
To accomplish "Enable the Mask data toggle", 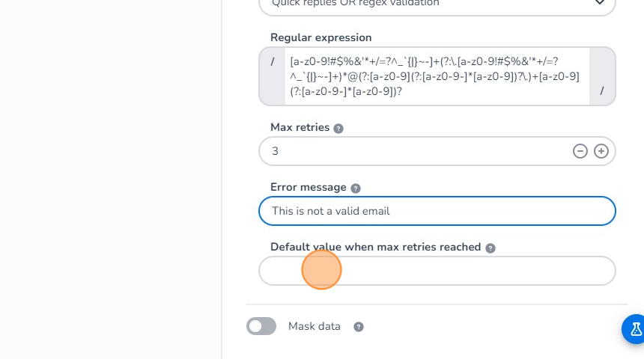I will tap(261, 326).
